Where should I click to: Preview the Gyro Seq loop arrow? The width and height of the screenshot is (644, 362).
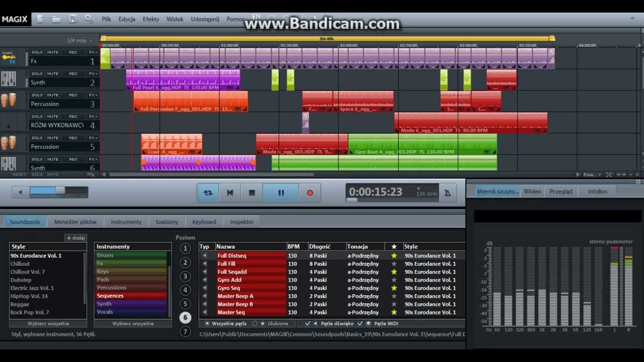coord(205,288)
